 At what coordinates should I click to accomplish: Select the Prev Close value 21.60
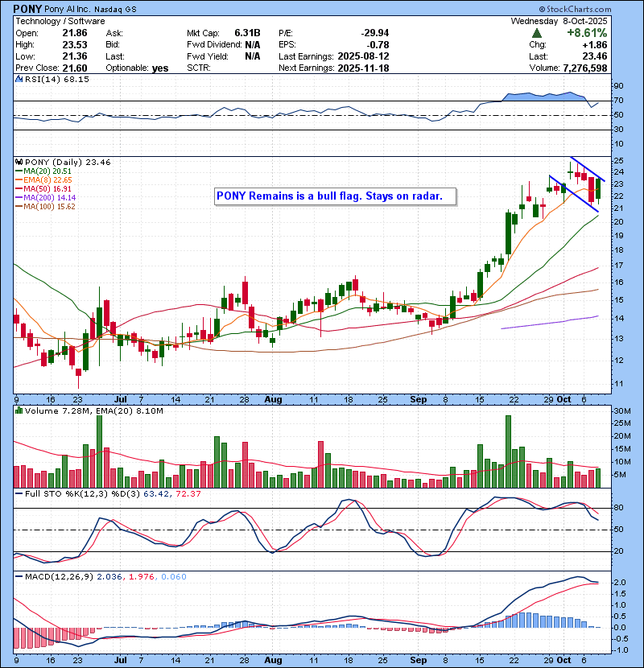click(75, 68)
